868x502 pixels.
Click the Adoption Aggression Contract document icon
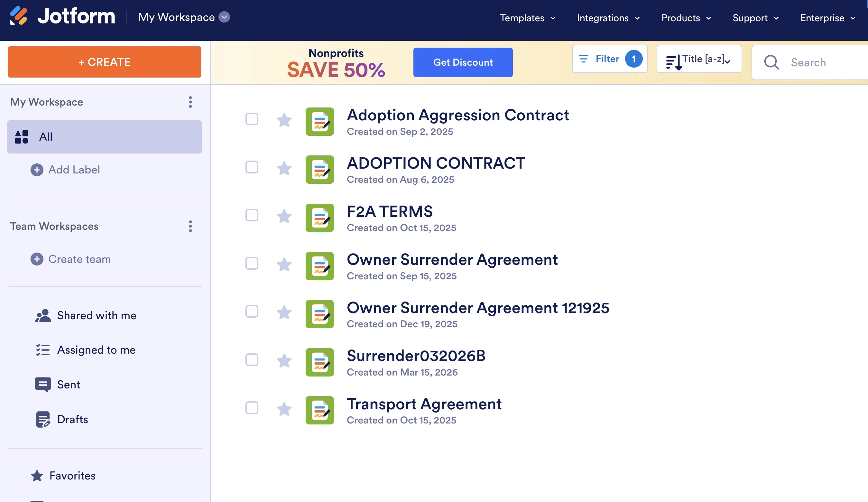319,122
